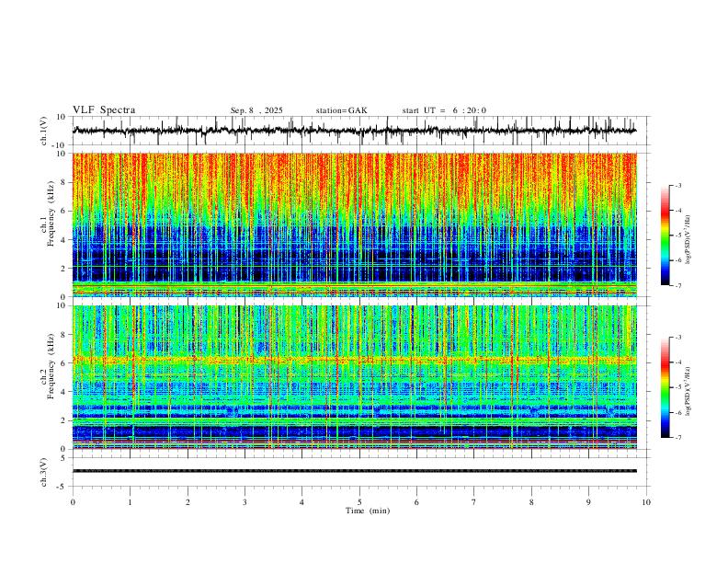Click the 'start UT = 6 : 20: 0' label

pyautogui.click(x=444, y=110)
